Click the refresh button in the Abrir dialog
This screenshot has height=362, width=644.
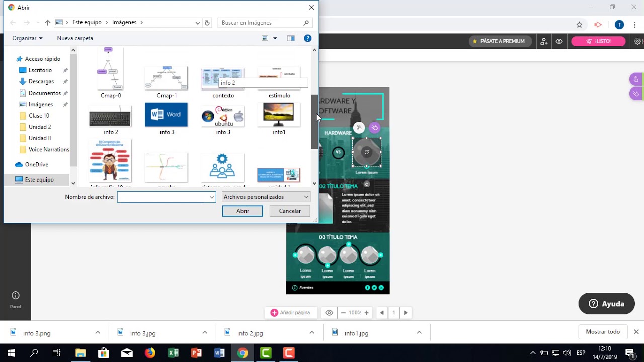pyautogui.click(x=207, y=23)
